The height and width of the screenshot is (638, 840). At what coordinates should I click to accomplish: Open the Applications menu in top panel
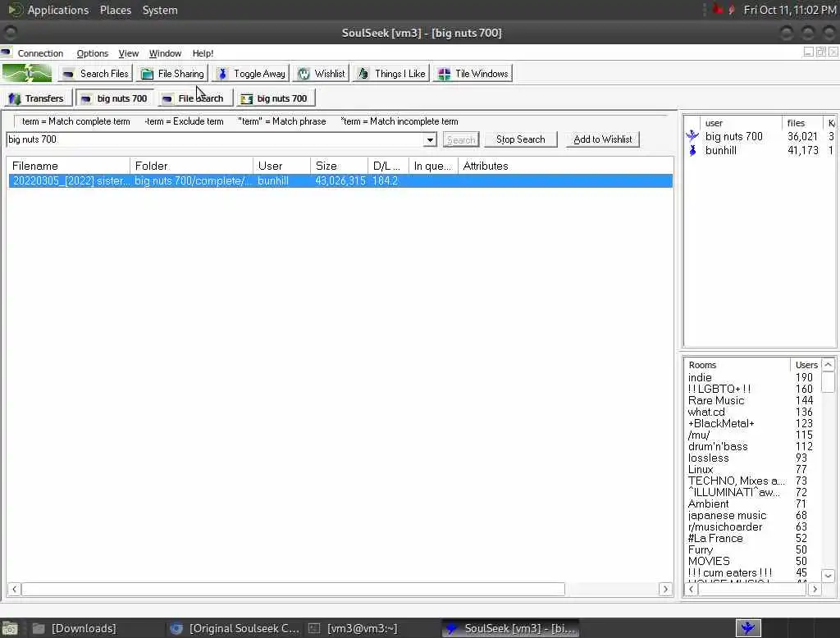coord(58,10)
